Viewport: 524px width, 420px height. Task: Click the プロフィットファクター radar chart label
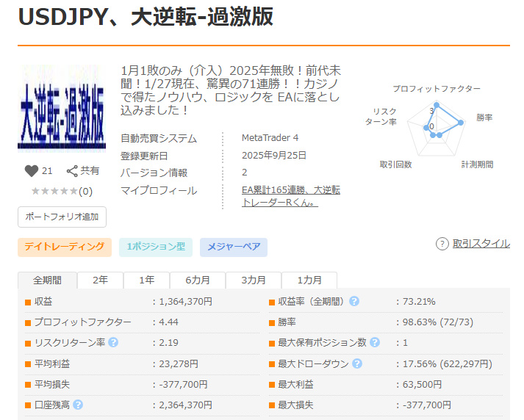[x=437, y=89]
